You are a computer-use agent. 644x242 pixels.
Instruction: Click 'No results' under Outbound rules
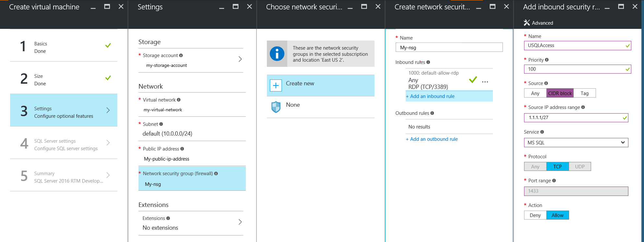[x=419, y=127]
